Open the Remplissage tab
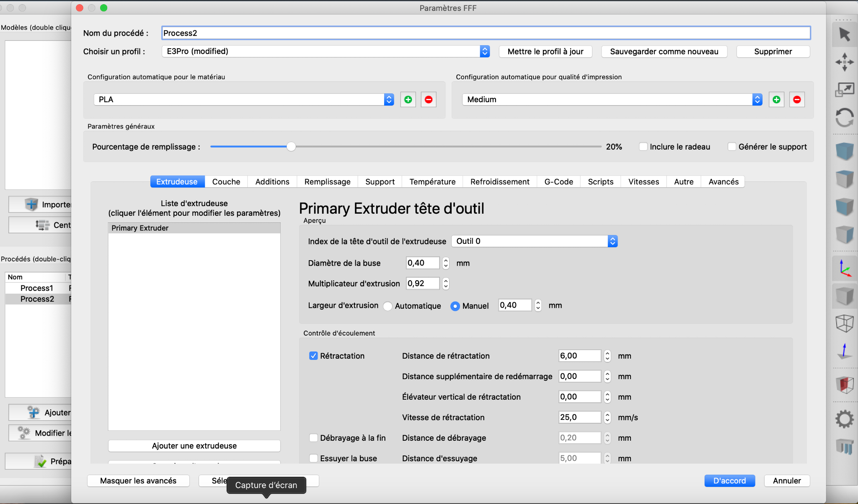The width and height of the screenshot is (858, 504). [327, 182]
